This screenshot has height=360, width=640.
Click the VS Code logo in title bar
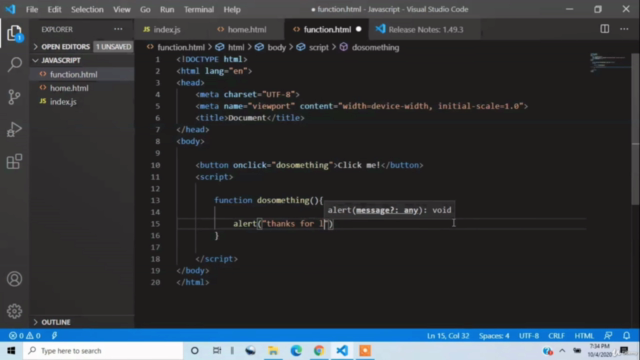point(10,9)
